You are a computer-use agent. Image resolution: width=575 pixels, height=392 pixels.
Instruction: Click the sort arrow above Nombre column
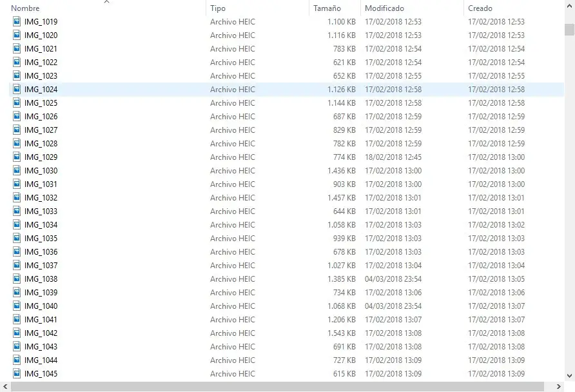pyautogui.click(x=107, y=2)
